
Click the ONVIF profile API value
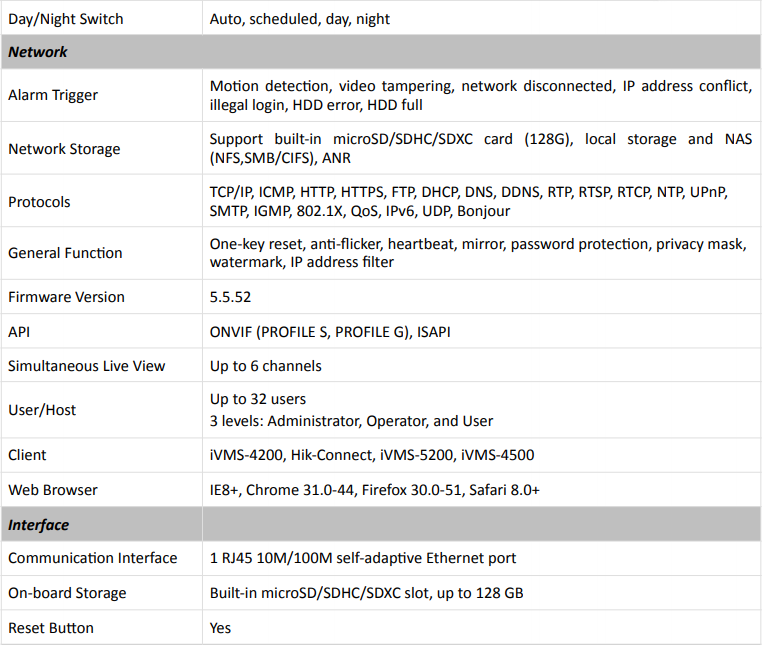330,332
